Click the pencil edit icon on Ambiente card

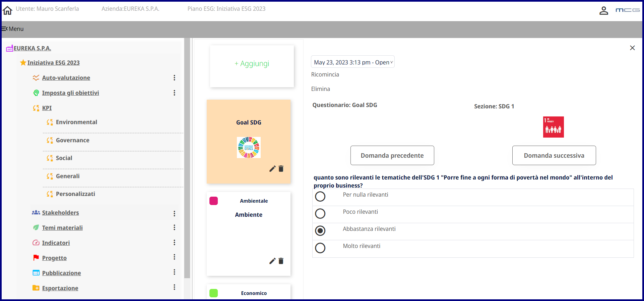pos(272,261)
